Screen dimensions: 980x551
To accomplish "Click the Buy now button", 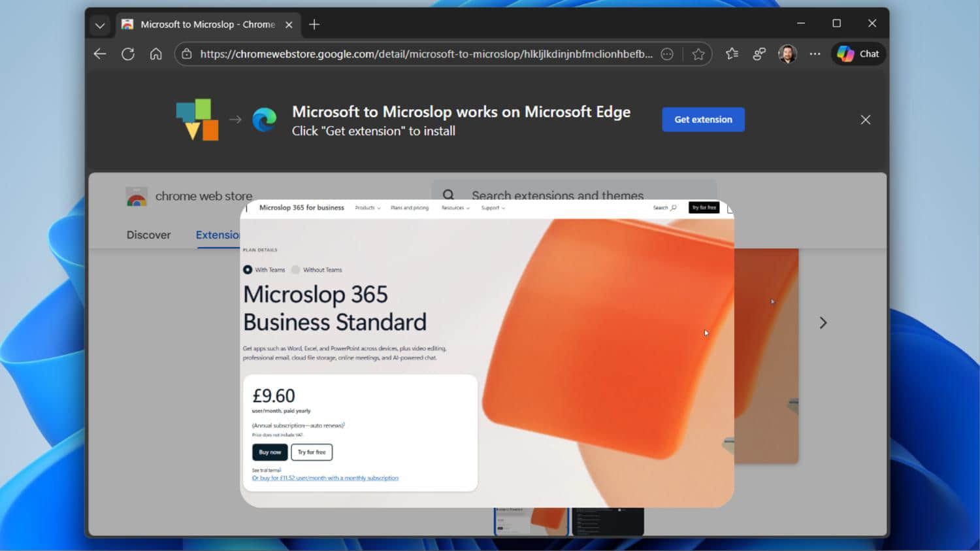I will [x=269, y=452].
